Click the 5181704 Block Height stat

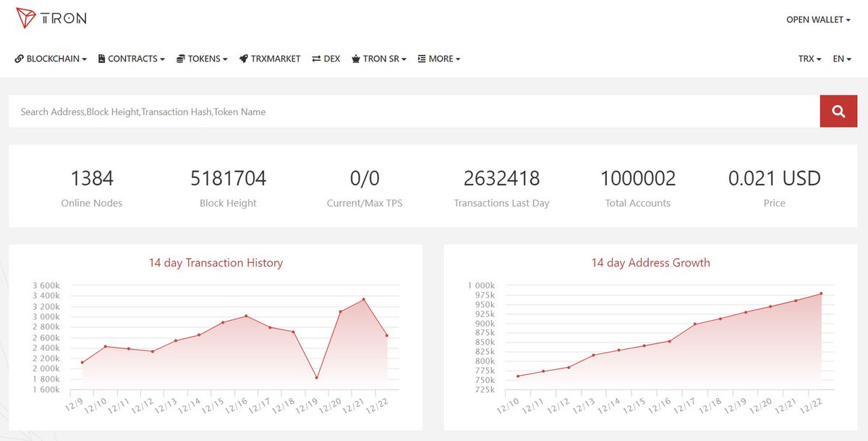click(x=228, y=187)
